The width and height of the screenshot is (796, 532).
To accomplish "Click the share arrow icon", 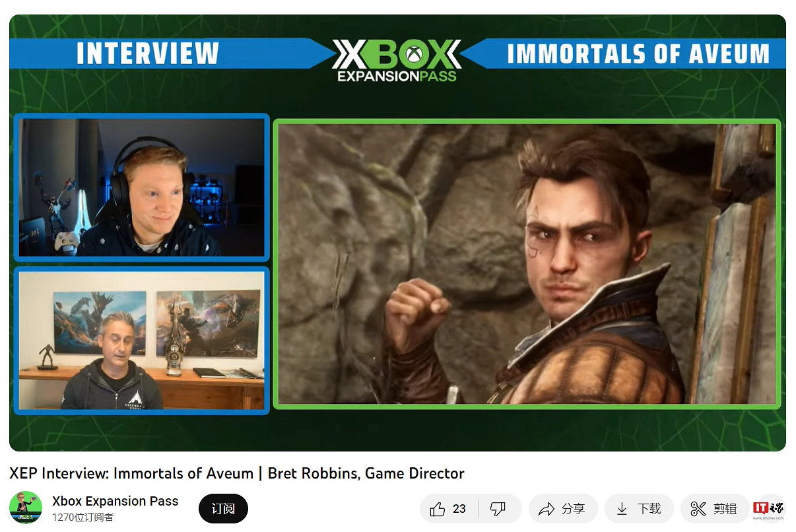I will pos(546,509).
